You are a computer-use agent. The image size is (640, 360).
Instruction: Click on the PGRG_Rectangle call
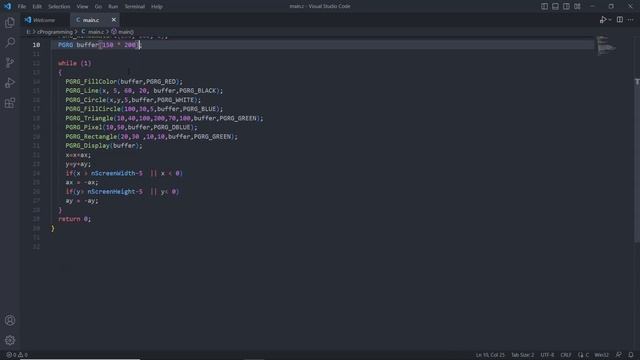(x=151, y=137)
